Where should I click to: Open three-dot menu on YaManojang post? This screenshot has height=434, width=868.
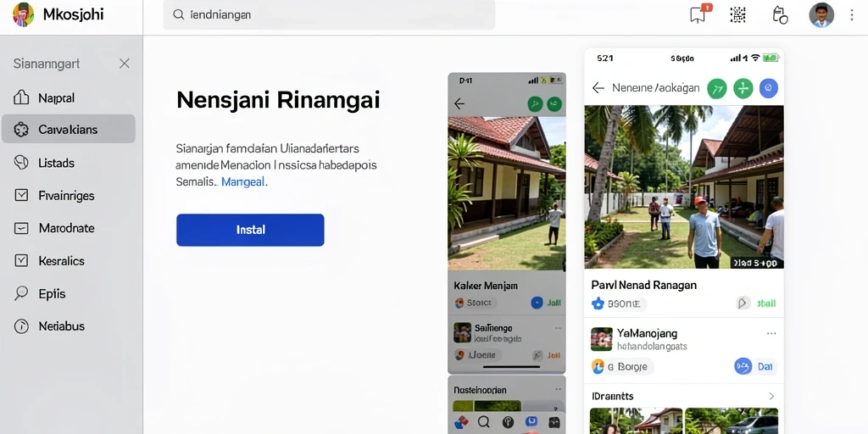pos(771,334)
